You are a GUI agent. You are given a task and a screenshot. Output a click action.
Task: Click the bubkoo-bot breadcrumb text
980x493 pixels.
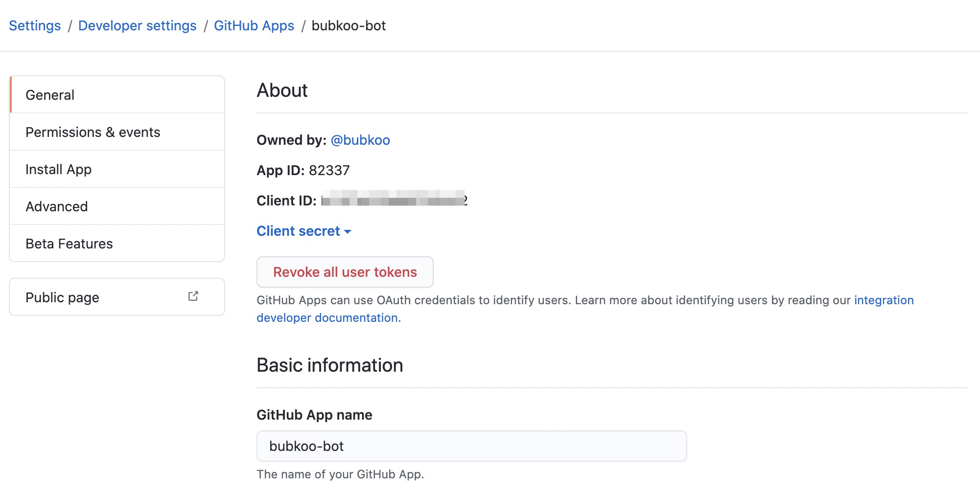(349, 25)
